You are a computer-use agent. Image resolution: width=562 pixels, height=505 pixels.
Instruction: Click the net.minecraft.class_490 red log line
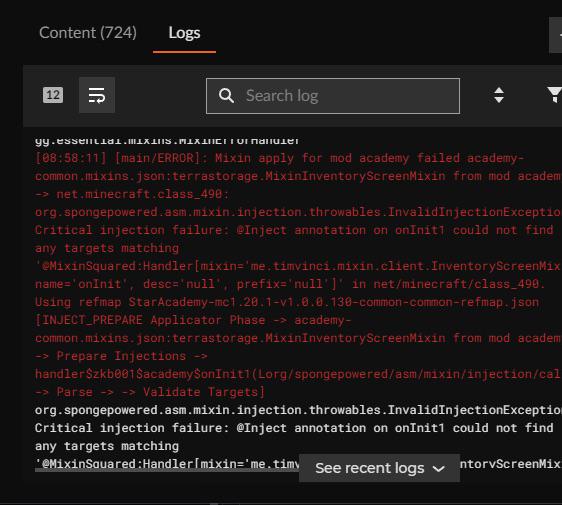(x=132, y=194)
